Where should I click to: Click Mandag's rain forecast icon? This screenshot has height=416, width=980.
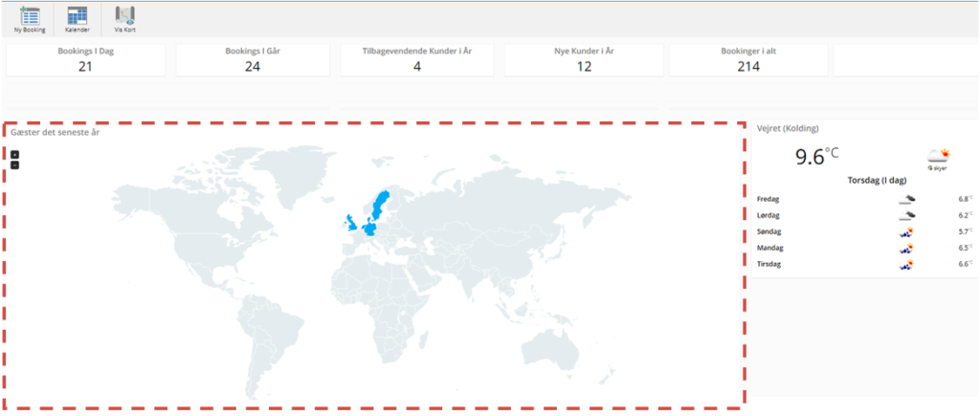[x=906, y=248]
